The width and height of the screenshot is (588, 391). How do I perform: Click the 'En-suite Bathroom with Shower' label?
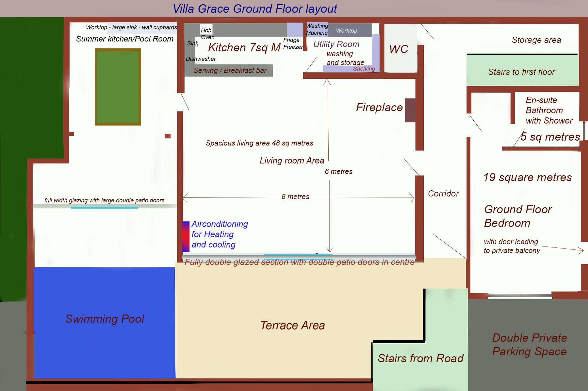pos(549,110)
